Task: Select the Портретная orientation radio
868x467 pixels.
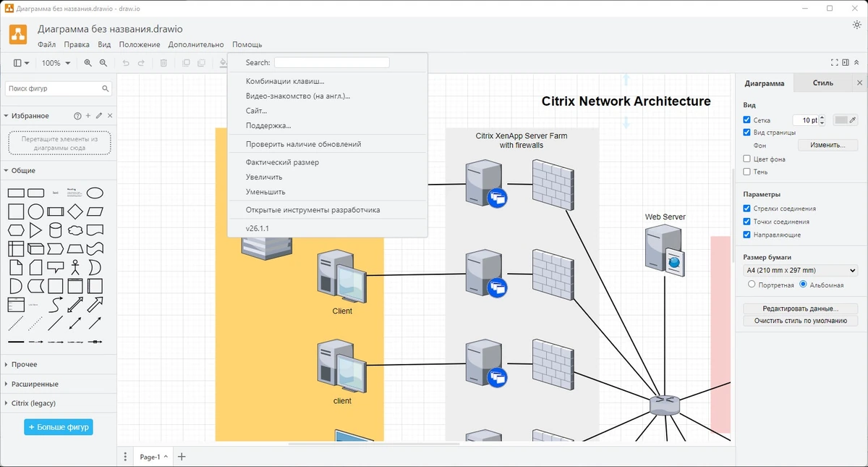Action: 752,285
